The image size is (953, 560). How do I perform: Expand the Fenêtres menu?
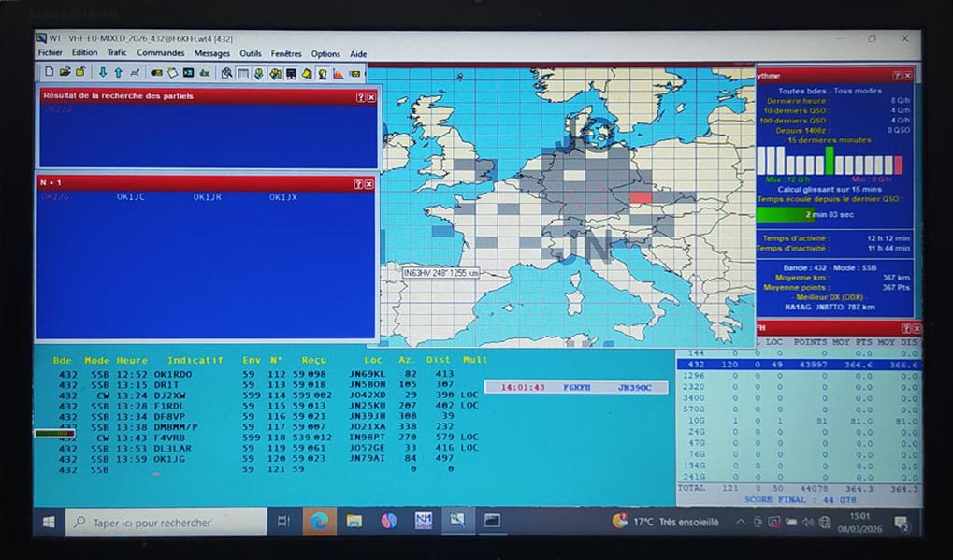(x=286, y=53)
